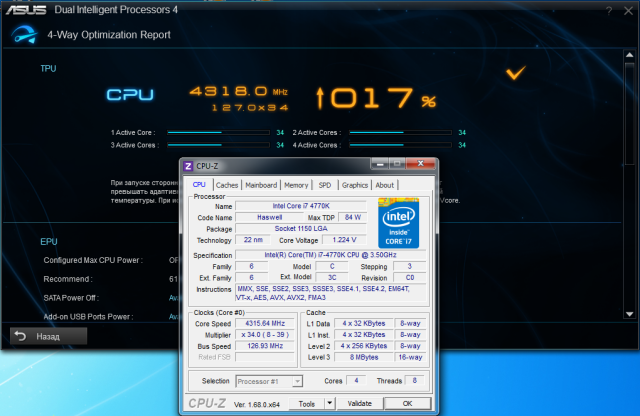The width and height of the screenshot is (640, 416).
Task: Click the SATA Power Off label
Action: click(71, 298)
